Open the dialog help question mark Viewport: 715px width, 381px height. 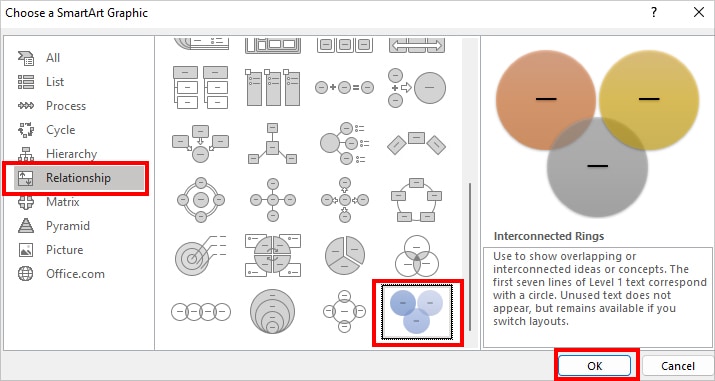tap(654, 13)
